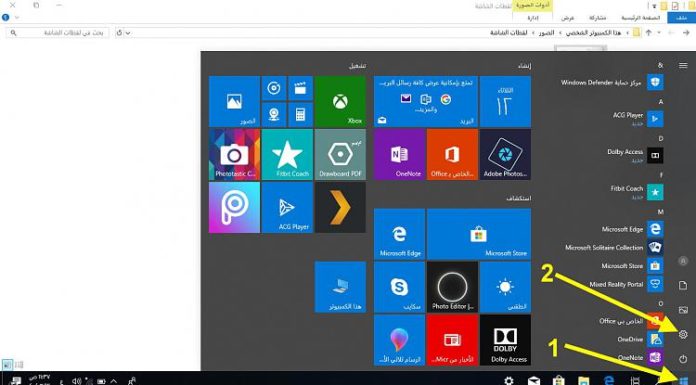Open the Fitbit Coach tile
The width and height of the screenshot is (696, 385).
[x=287, y=155]
